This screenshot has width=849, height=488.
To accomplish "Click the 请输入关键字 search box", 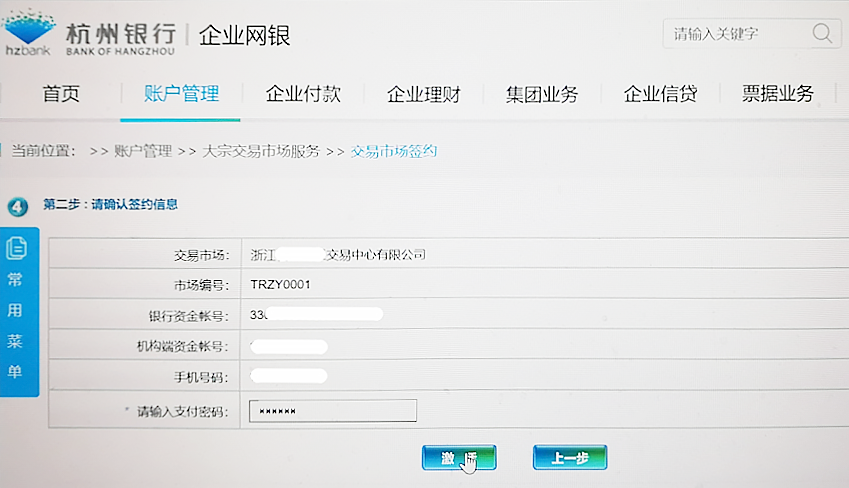I will pyautogui.click(x=735, y=33).
